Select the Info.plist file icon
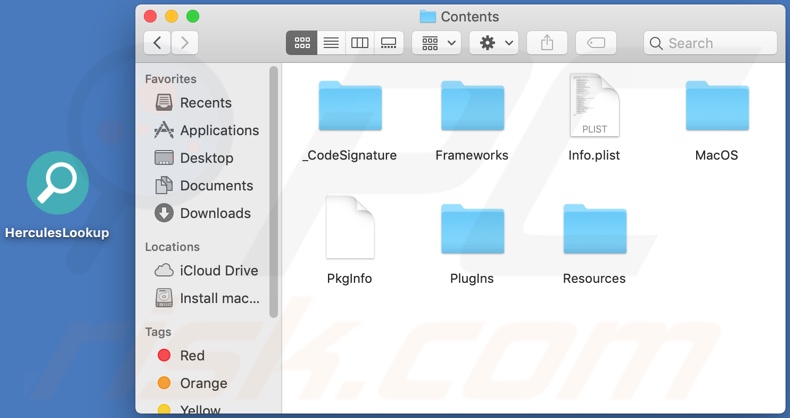The image size is (790, 418). pyautogui.click(x=595, y=105)
